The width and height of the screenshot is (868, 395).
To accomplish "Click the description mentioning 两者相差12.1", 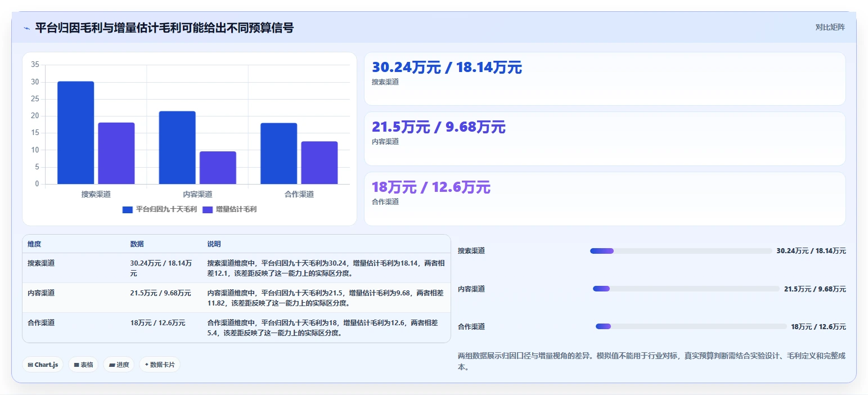I will point(326,268).
